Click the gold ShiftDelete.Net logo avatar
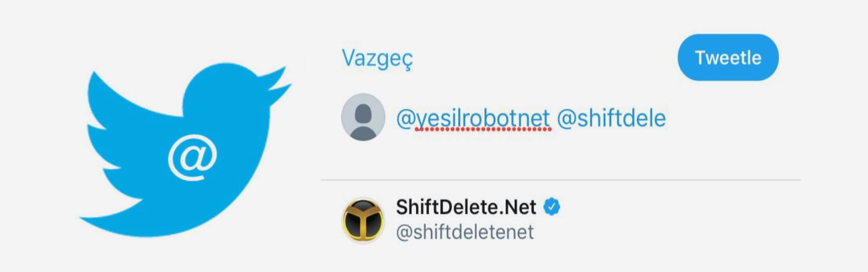The image size is (868, 272). [362, 220]
